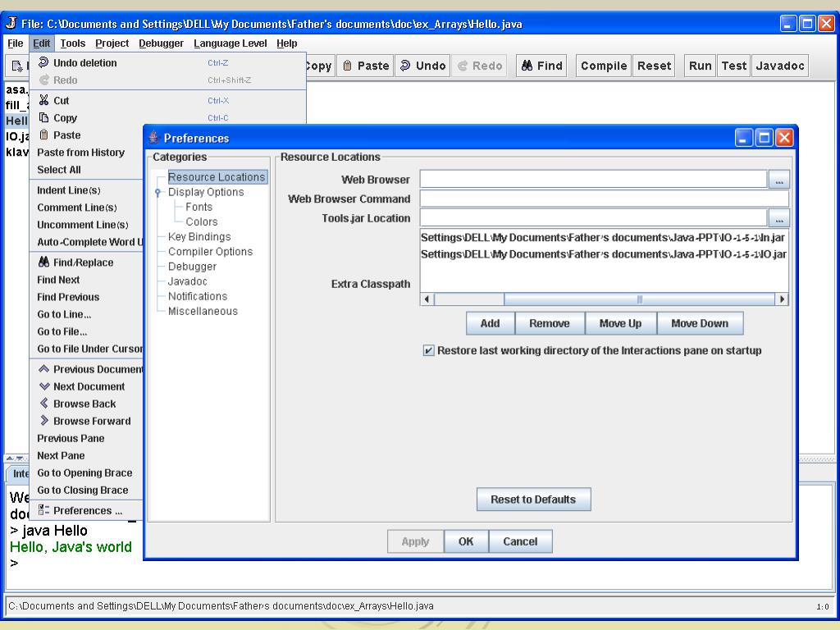Click the Javadoc toolbar button

pyautogui.click(x=779, y=66)
